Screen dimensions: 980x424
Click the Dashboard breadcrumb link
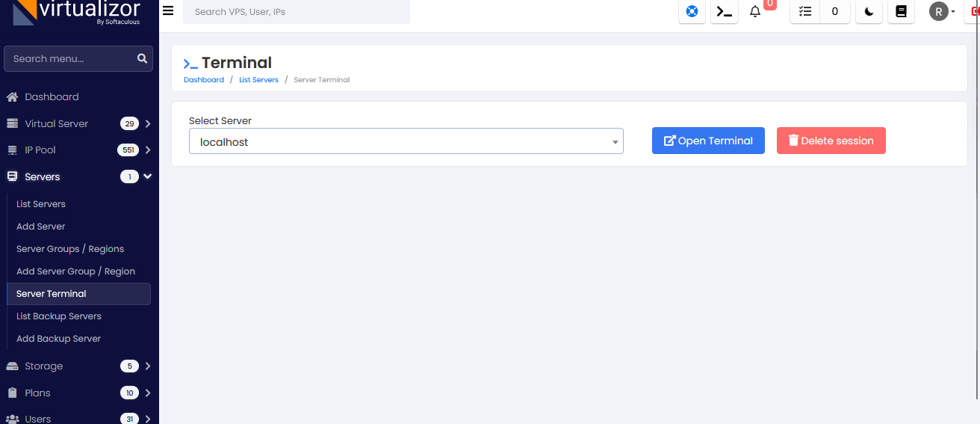[204, 80]
